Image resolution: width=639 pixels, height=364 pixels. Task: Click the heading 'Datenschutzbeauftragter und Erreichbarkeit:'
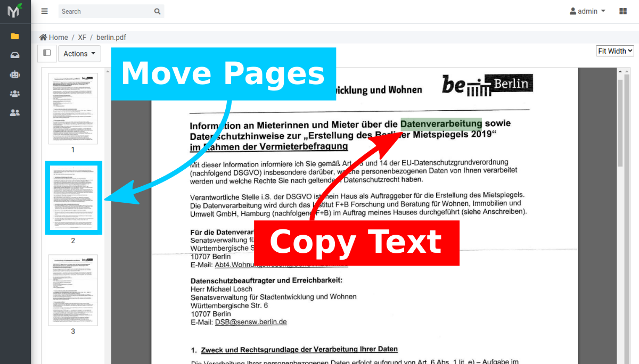pos(266,280)
